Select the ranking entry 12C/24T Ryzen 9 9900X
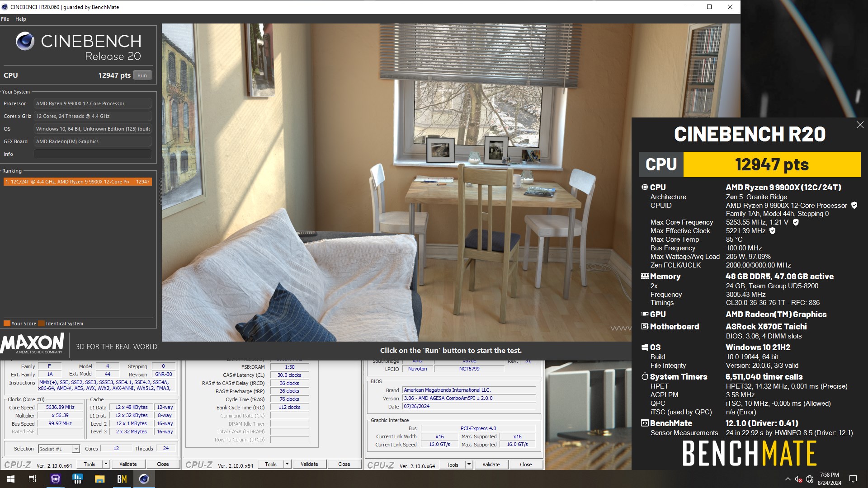868x488 pixels. tap(77, 182)
